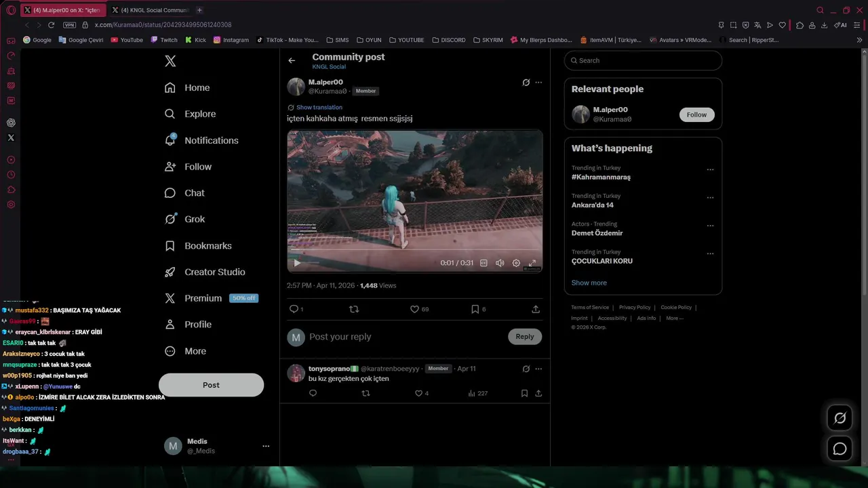Open the browser downloads icon

824,25
